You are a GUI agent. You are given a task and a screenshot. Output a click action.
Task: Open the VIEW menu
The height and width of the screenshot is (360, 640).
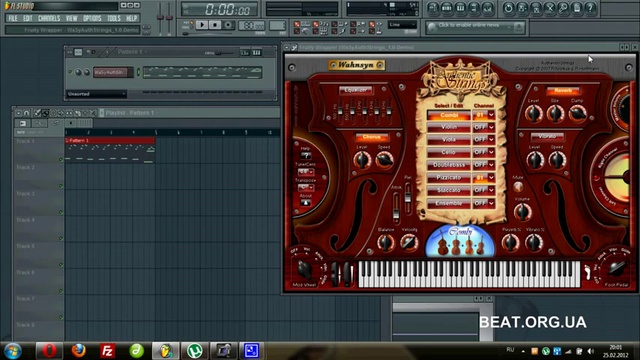pos(71,18)
